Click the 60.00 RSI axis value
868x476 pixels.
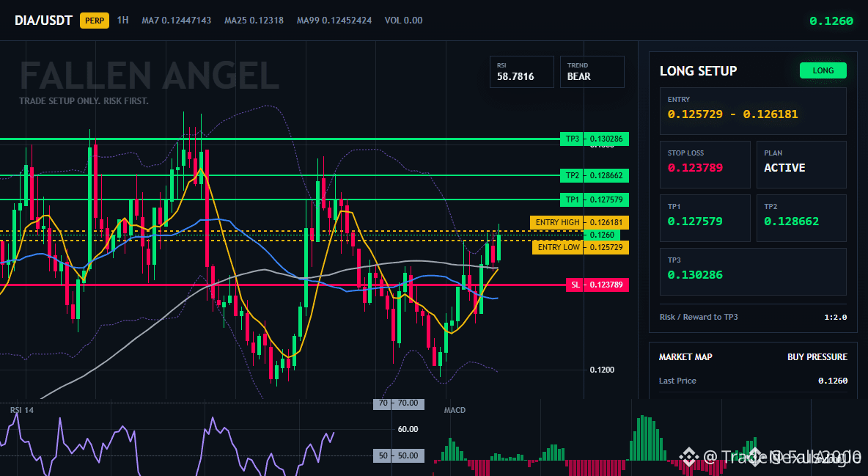tap(408, 430)
